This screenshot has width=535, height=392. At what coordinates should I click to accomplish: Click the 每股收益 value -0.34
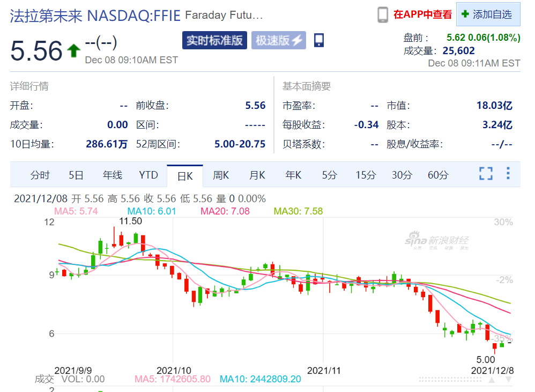(366, 125)
